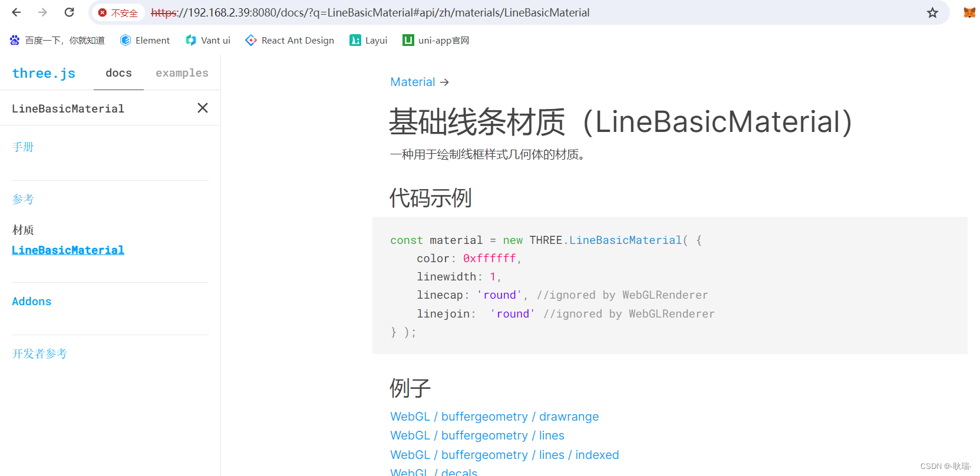Click the 例子 heading
The image size is (980, 476).
point(410,388)
